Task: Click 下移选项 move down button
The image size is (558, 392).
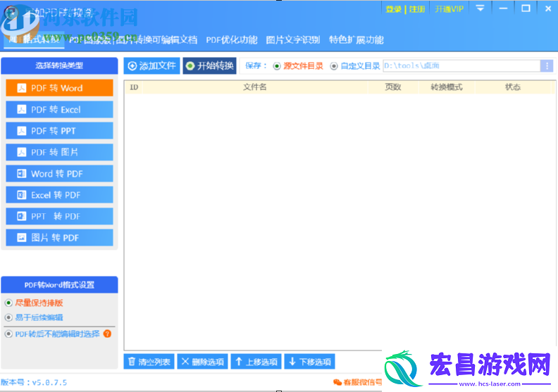Action: (x=309, y=362)
